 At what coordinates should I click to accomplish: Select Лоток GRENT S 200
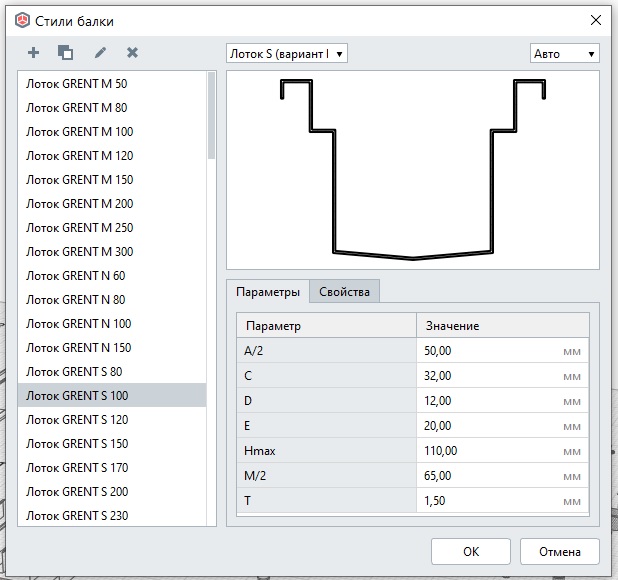click(112, 492)
